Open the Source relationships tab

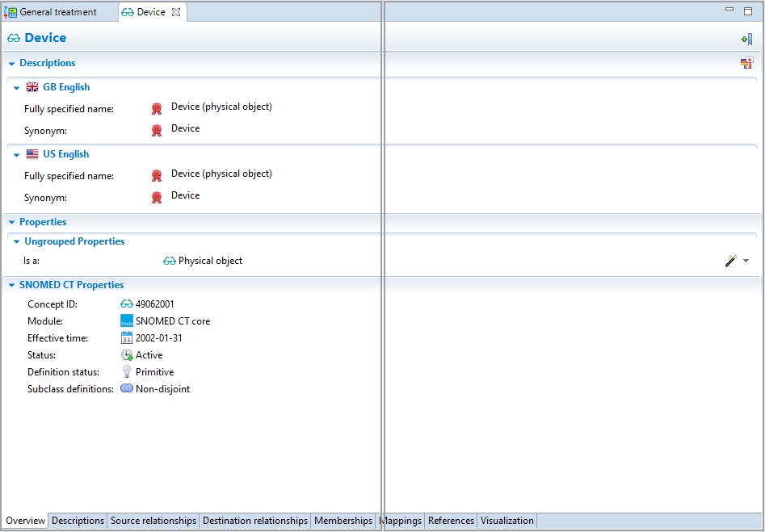[x=153, y=521]
